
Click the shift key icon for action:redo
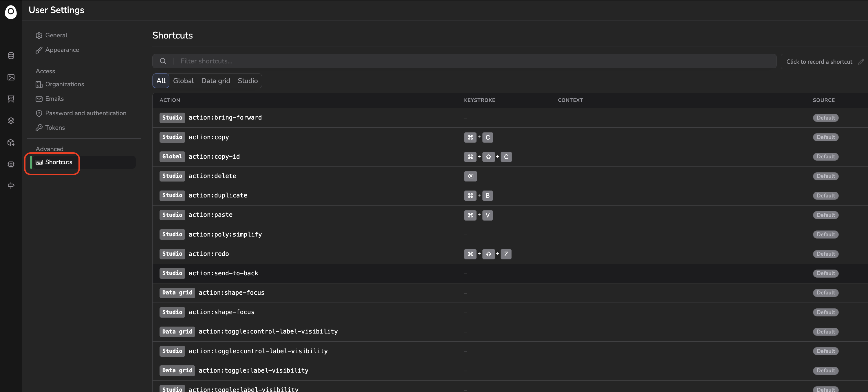pos(489,254)
